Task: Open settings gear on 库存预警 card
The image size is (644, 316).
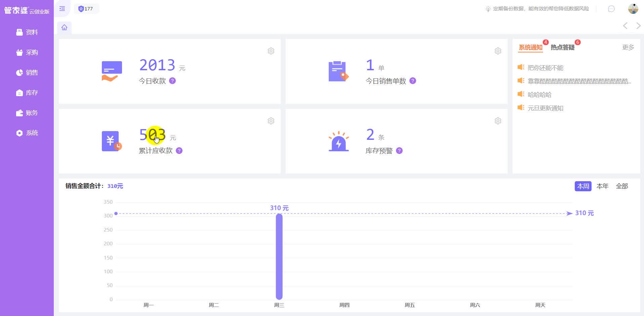Action: pyautogui.click(x=498, y=121)
